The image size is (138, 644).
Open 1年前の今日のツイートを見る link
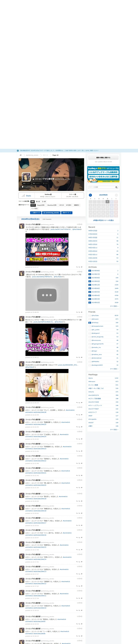pos(103,220)
